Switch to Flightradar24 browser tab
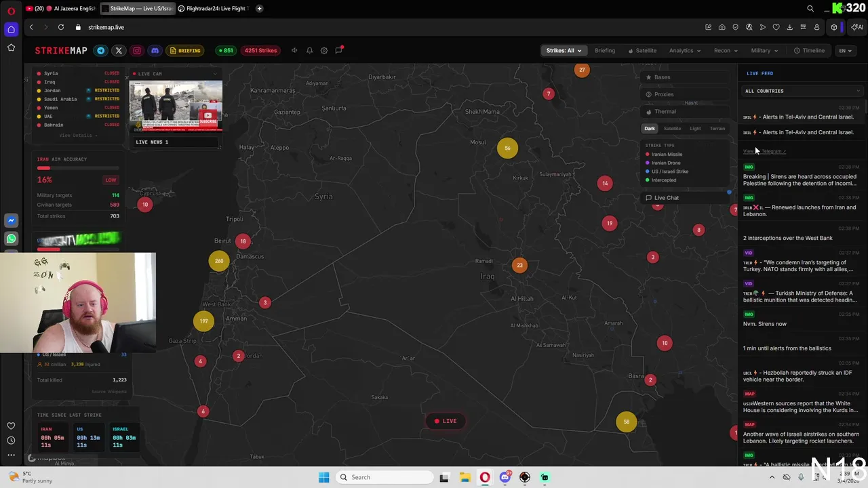This screenshot has height=488, width=868. (x=213, y=8)
